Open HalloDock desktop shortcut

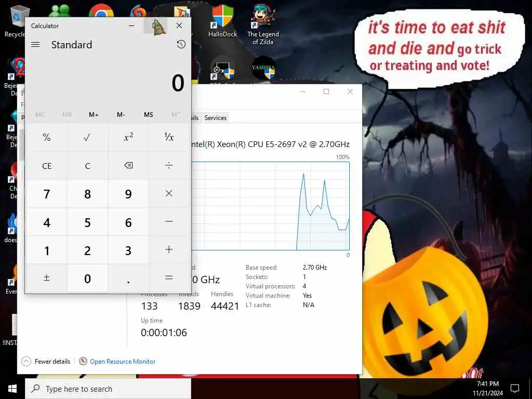[x=222, y=21]
